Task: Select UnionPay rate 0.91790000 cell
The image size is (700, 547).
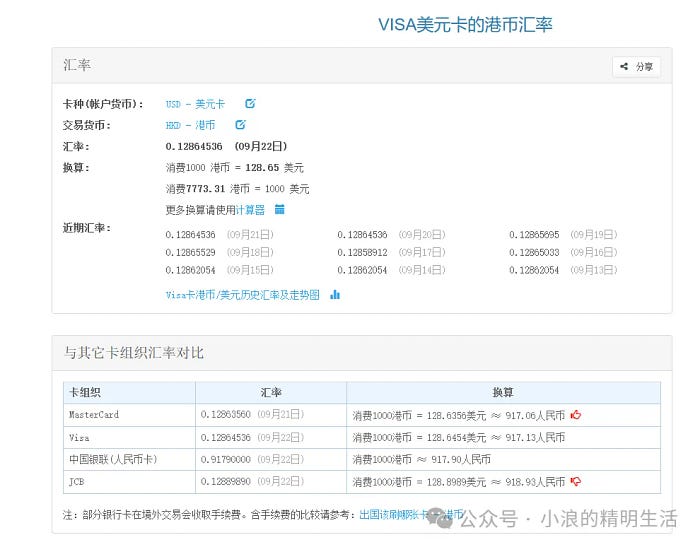Action: pos(271,459)
